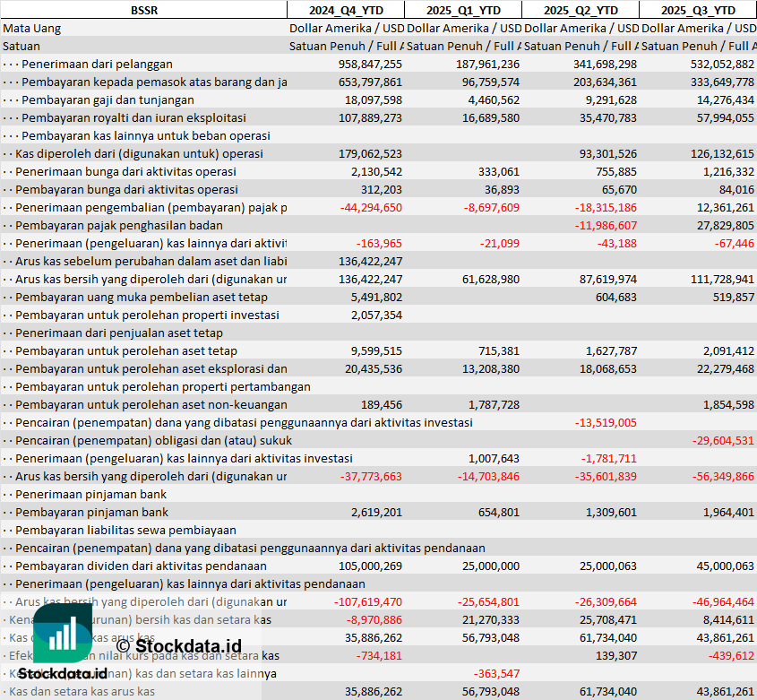Click the value 2,130,542
This screenshot has height=700, width=757.
pyautogui.click(x=376, y=171)
